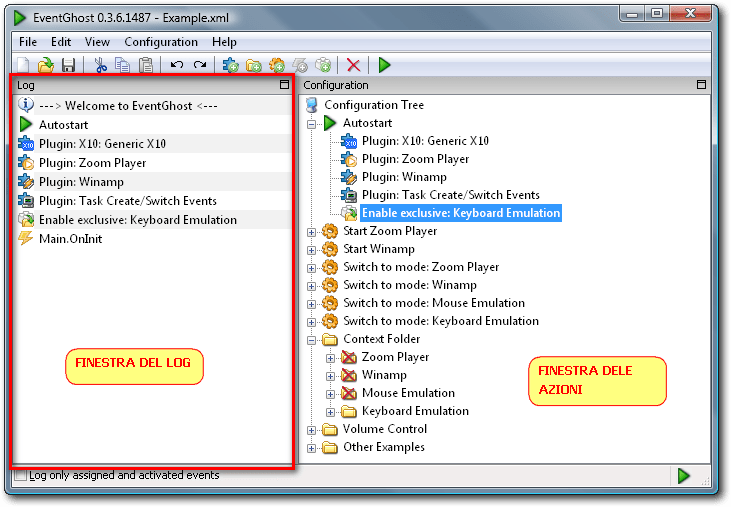
Task: Open the Configuration menu
Action: tap(161, 42)
